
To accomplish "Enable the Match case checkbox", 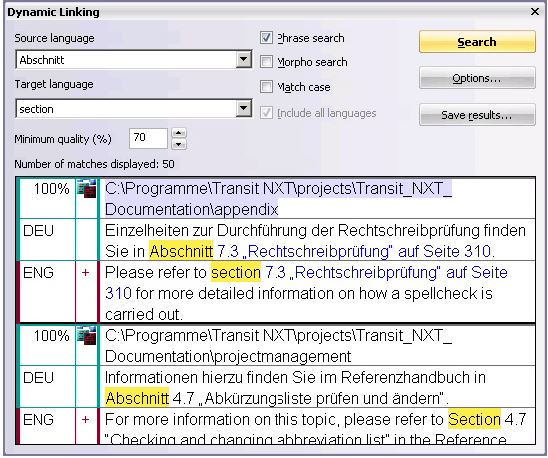I will coord(266,86).
